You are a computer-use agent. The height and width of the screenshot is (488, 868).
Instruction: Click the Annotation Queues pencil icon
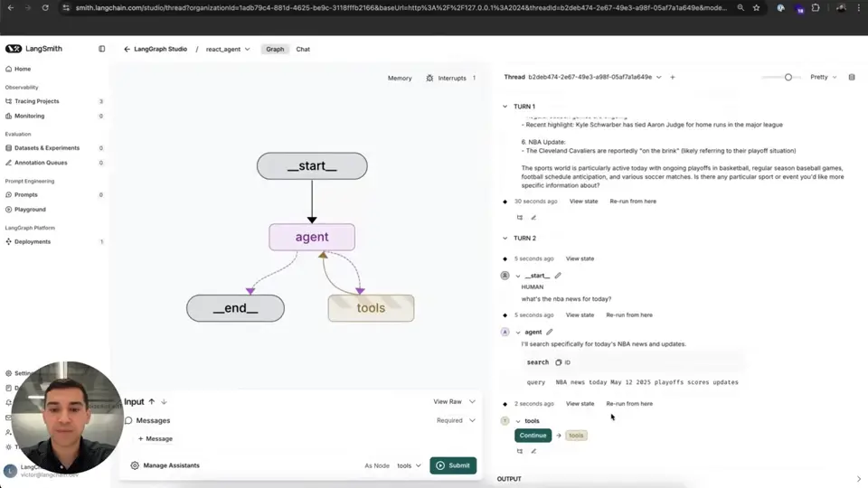pyautogui.click(x=8, y=163)
